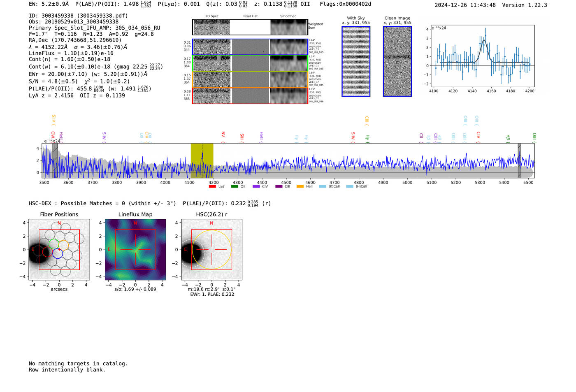Viewport: 576px width, 392px height.
Task: Open the Weighted Sum smoothed cutout
Action: pos(289,27)
